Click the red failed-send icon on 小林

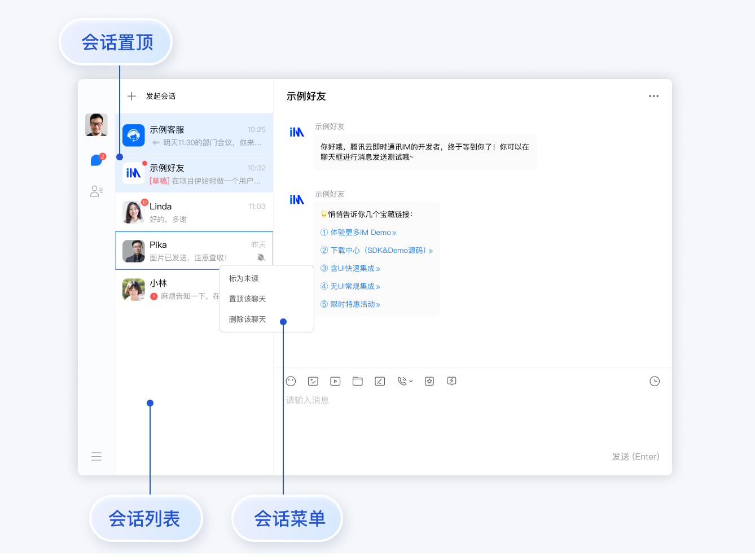[x=154, y=296]
